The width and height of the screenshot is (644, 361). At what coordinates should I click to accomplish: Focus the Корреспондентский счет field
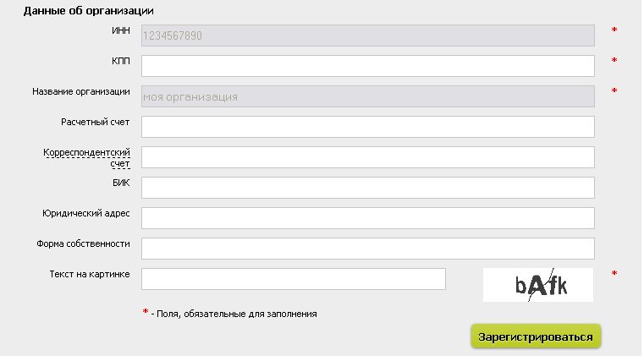click(368, 157)
